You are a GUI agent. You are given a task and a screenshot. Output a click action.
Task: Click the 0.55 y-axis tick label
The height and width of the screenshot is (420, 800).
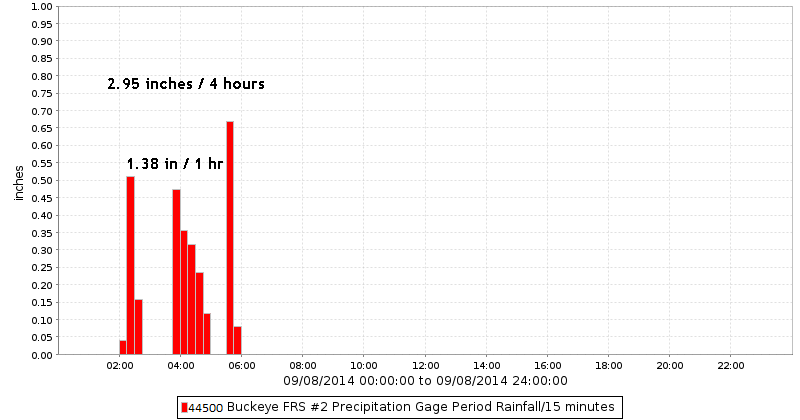42,163
